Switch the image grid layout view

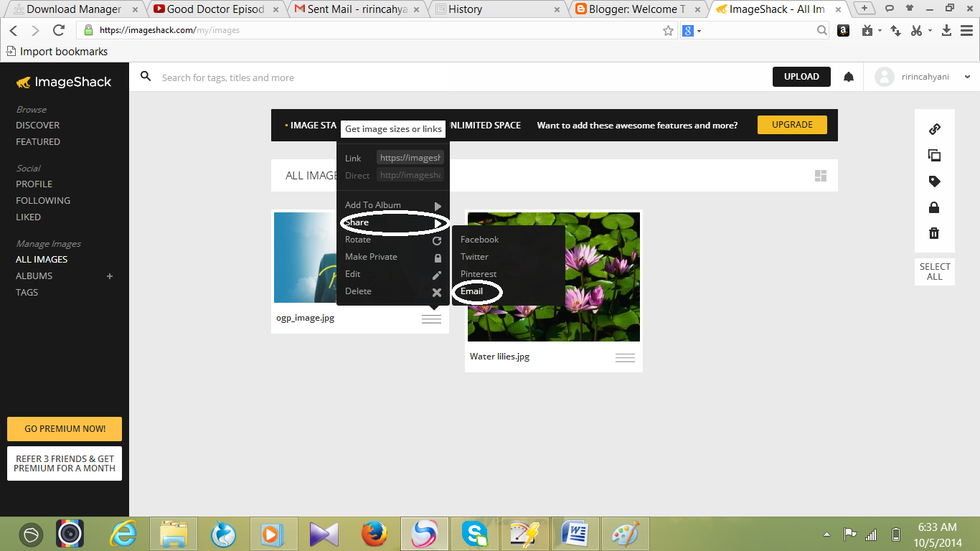point(821,176)
